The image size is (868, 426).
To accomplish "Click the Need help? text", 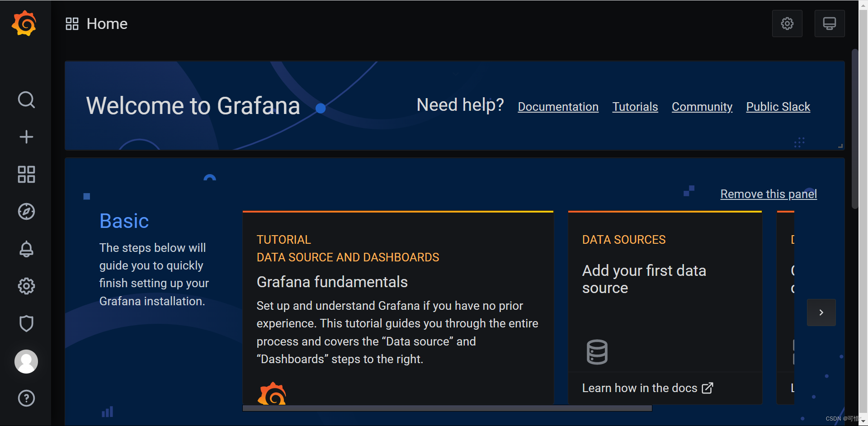I will pyautogui.click(x=460, y=105).
